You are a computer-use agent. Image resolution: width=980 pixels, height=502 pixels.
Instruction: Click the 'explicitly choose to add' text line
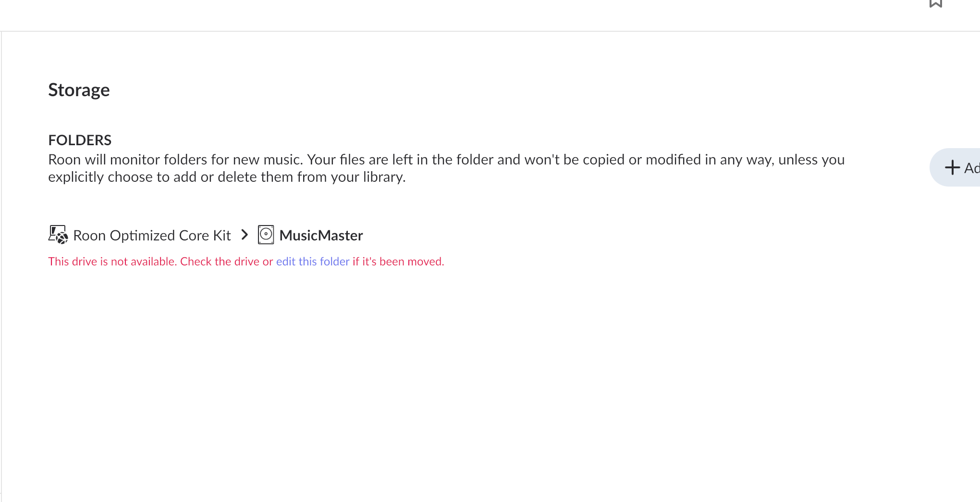[144, 177]
